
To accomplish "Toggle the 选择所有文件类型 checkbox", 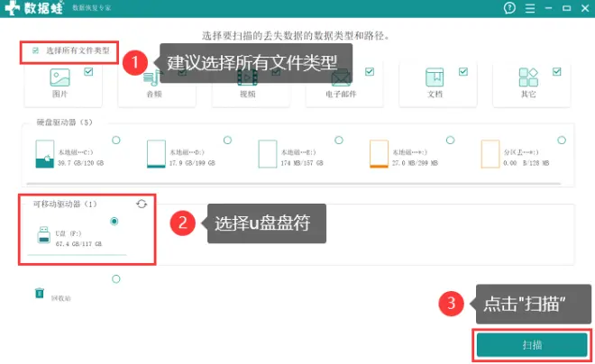I will 36,50.
